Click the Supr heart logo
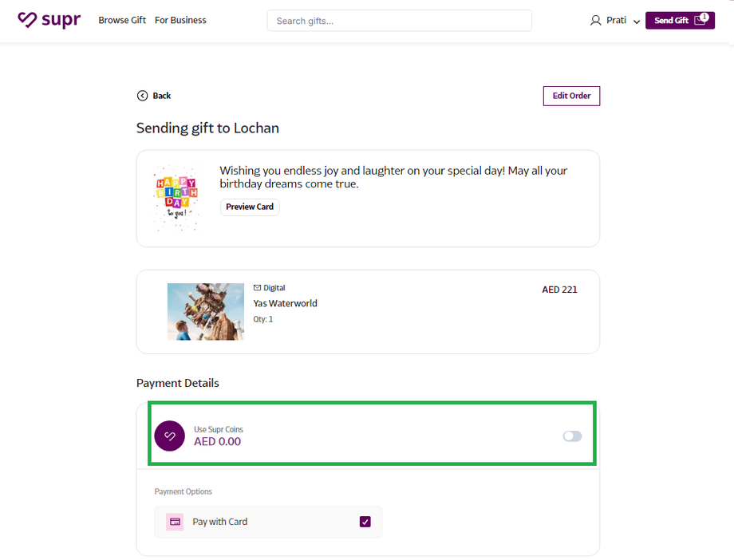The width and height of the screenshot is (734, 560). [28, 20]
